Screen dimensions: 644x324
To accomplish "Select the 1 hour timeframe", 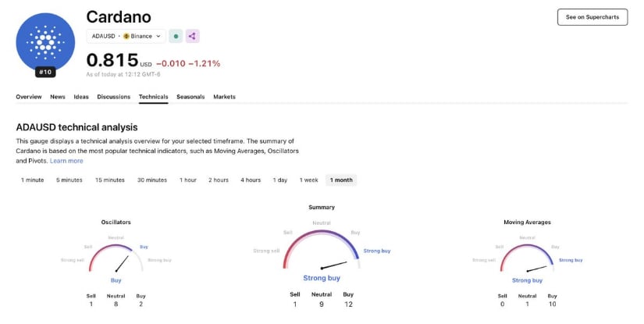I will pyautogui.click(x=188, y=180).
